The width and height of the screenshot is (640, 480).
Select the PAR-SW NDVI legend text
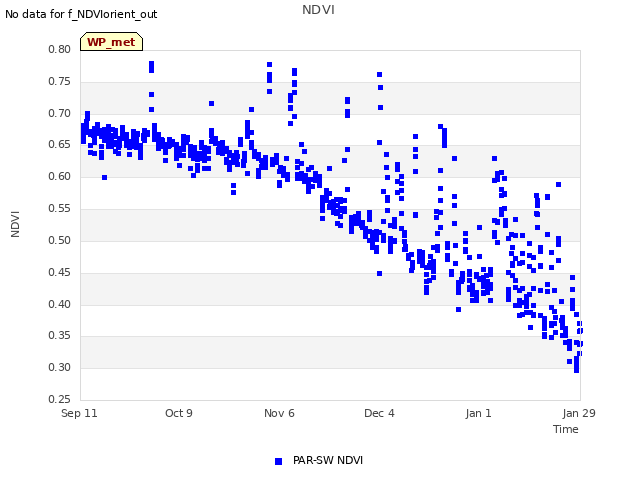(x=328, y=460)
